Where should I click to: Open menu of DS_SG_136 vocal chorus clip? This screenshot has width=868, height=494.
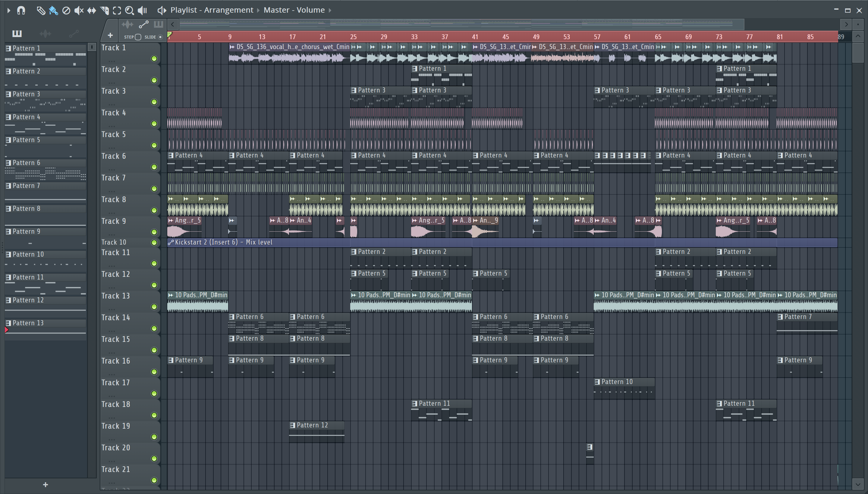click(232, 47)
